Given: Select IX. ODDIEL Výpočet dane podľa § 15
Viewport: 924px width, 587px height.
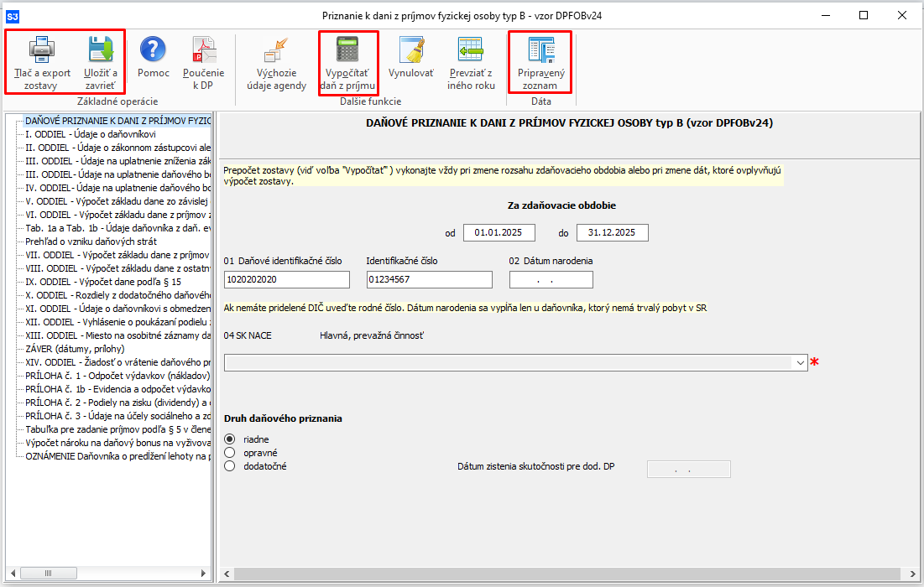Looking at the screenshot, I should tap(103, 282).
